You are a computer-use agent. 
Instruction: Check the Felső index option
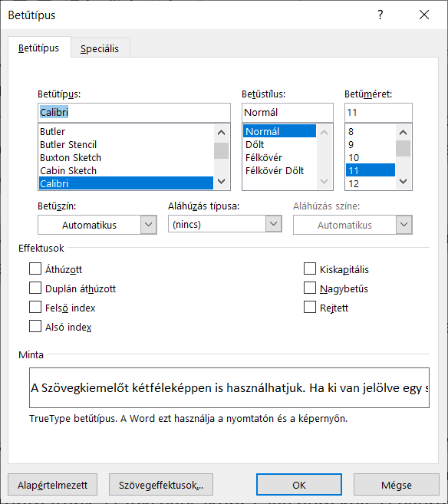click(x=35, y=308)
